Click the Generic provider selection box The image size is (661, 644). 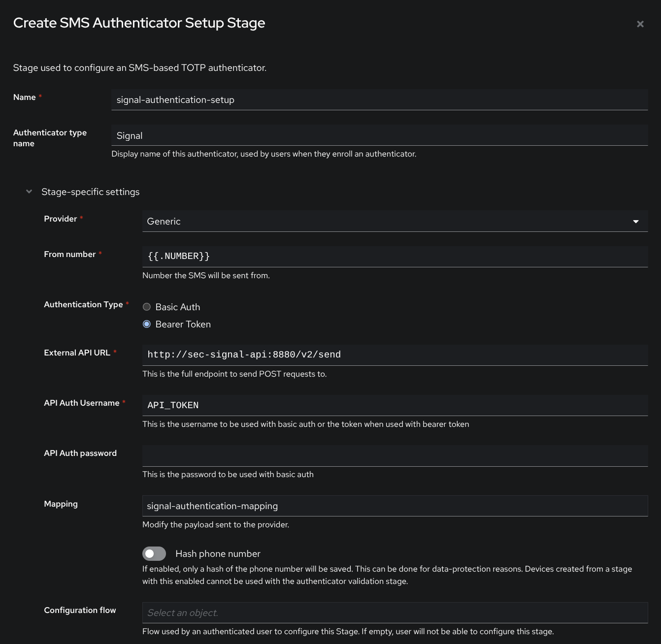(384, 222)
